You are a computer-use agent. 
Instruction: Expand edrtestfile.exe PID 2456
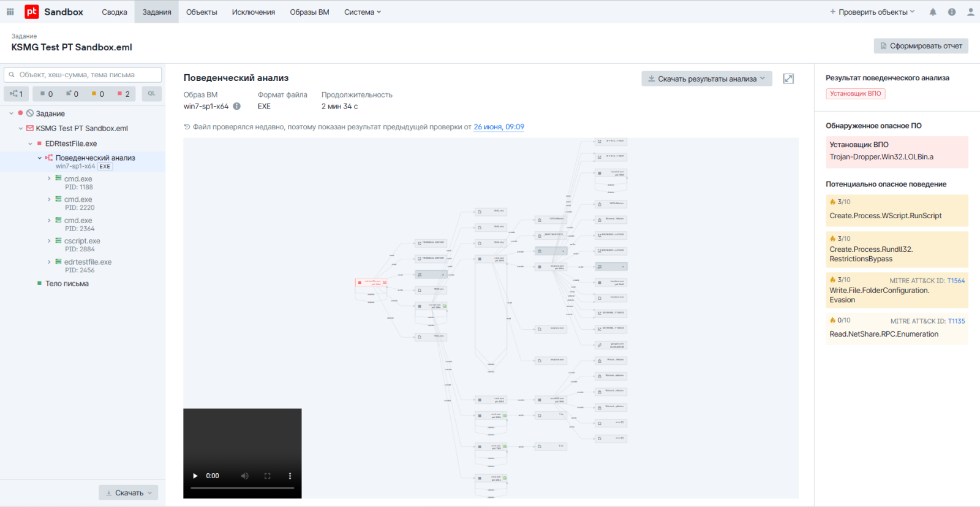(49, 262)
